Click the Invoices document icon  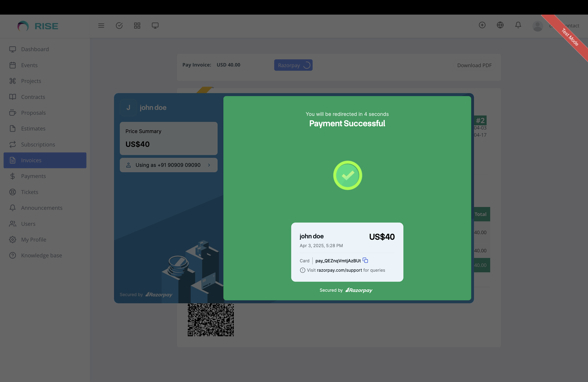tap(13, 160)
